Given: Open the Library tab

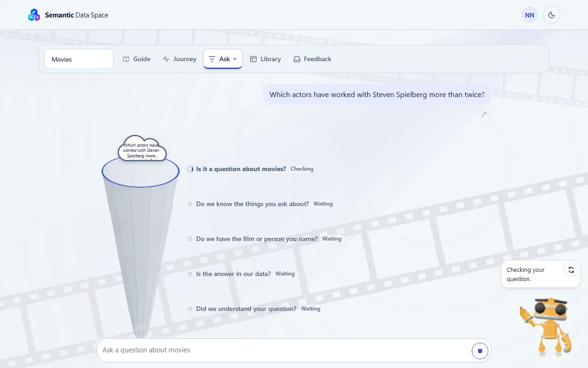Looking at the screenshot, I should (265, 59).
